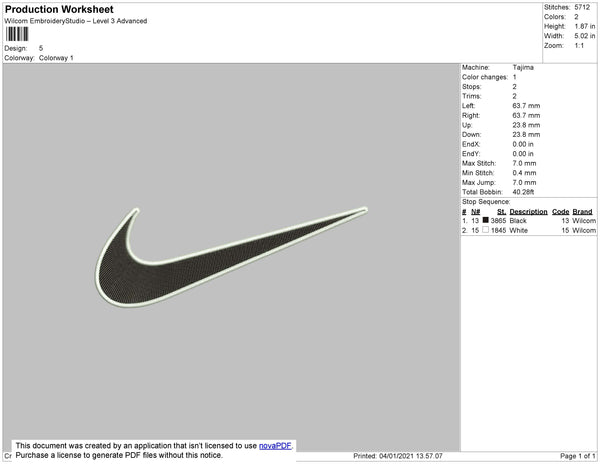Click the Zoom value 1:1
Viewport: 600px width, 464px height.
tap(579, 46)
